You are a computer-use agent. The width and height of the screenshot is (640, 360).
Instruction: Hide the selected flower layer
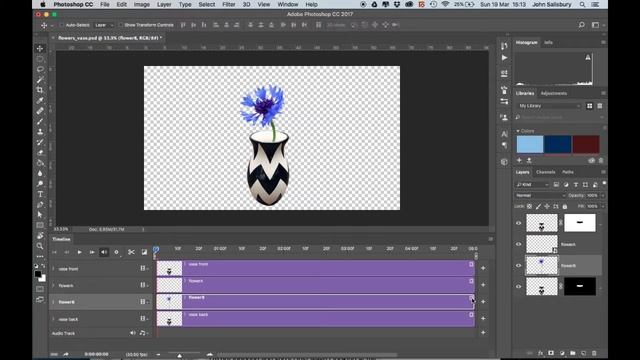[x=518, y=265]
